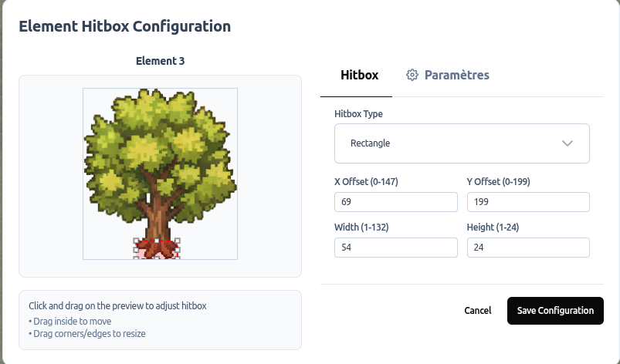
Task: Click the right-middle hitbox resize handle
Action: [178, 250]
